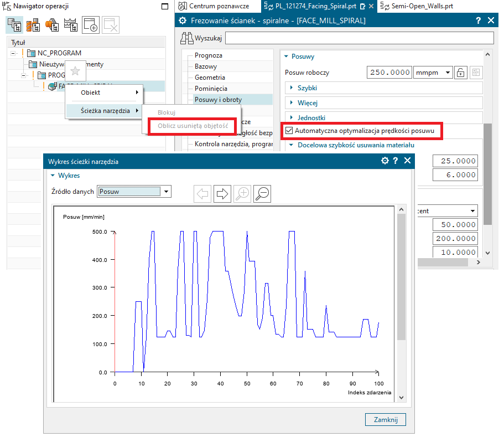The image size is (504, 437).
Task: Select Prognoza in dialog navigation list
Action: [x=208, y=55]
